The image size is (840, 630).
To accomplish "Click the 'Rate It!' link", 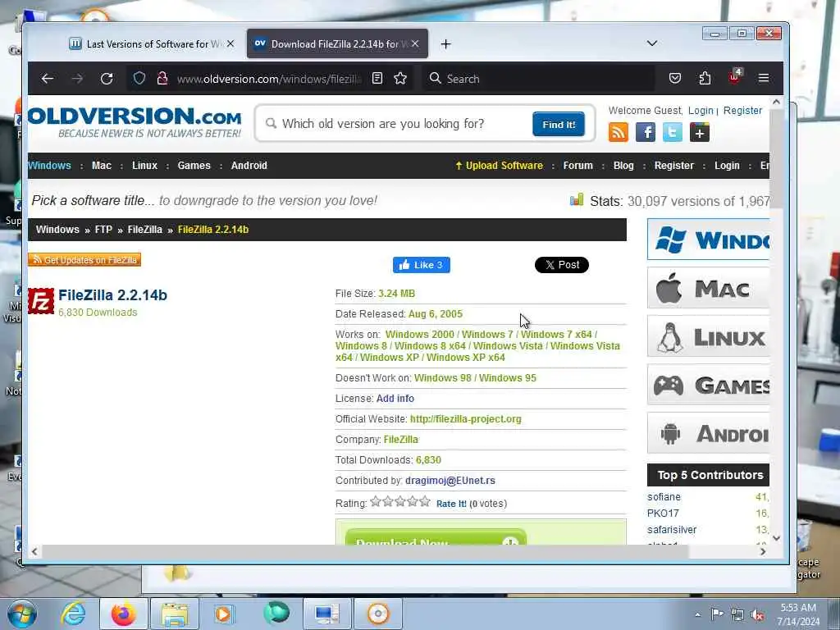I will pos(452,504).
